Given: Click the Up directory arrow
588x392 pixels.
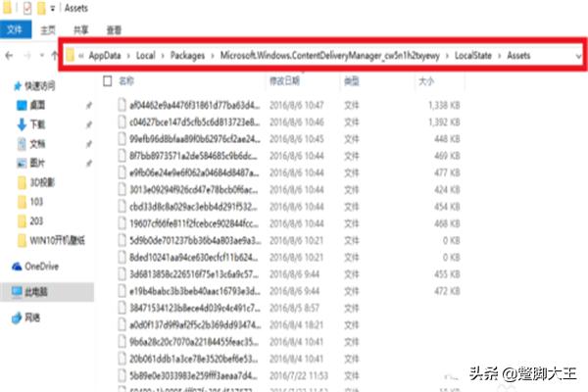Looking at the screenshot, I should (x=54, y=56).
